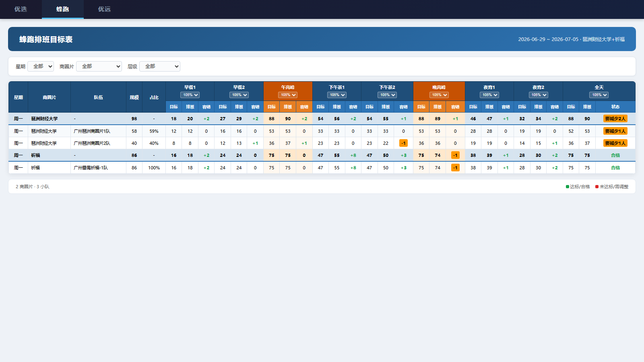The width and height of the screenshot is (644, 362).
Task: Click the 100% share cell
Action: point(154,168)
